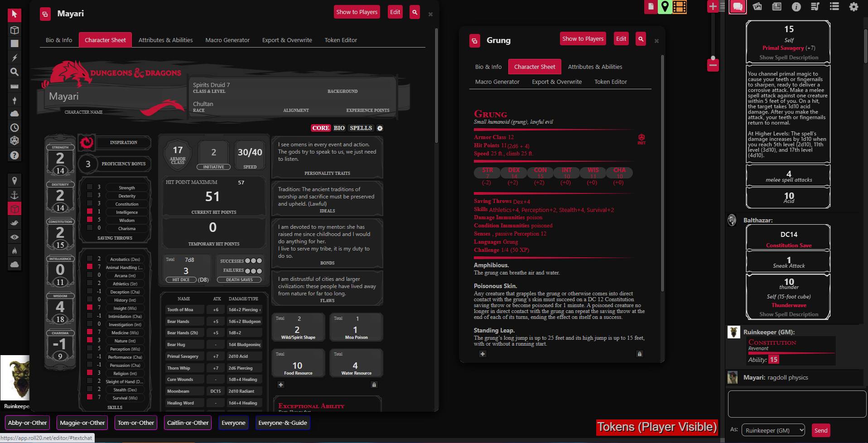This screenshot has height=443, width=868.
Task: Open the Bio & Info tab on Grung sheet
Action: 488,67
